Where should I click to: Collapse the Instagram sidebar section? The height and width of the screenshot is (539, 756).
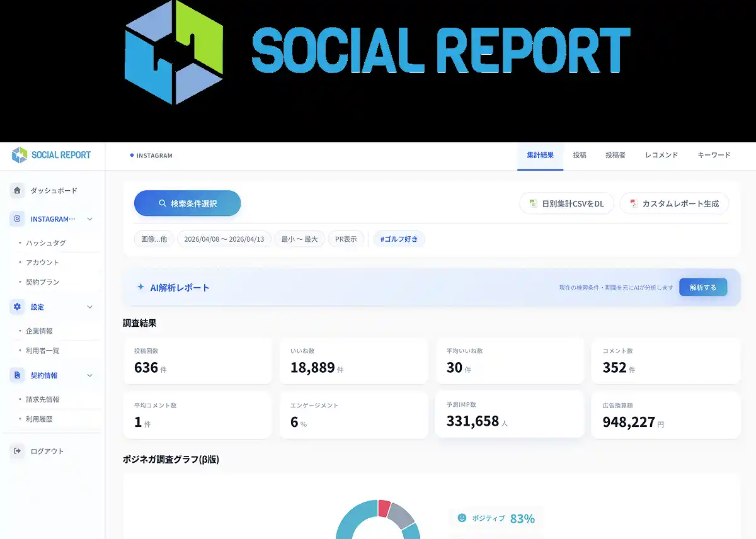tap(89, 219)
